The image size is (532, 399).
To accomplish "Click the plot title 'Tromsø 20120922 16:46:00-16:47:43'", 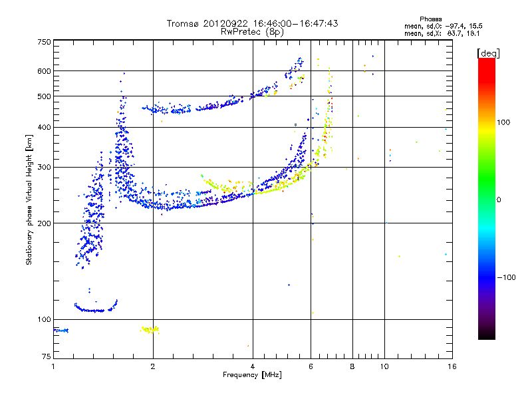I will pyautogui.click(x=252, y=23).
